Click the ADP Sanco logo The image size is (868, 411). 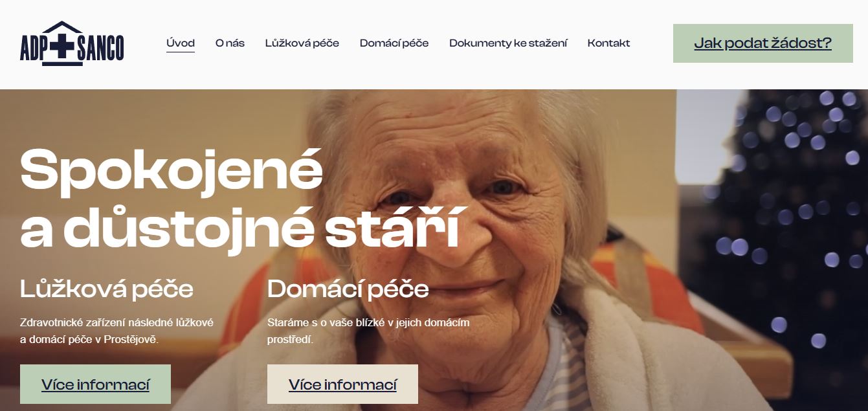click(x=72, y=43)
